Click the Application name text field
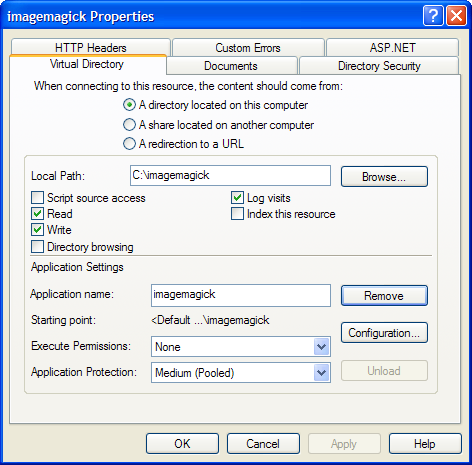This screenshot has height=465, width=472. click(x=241, y=295)
